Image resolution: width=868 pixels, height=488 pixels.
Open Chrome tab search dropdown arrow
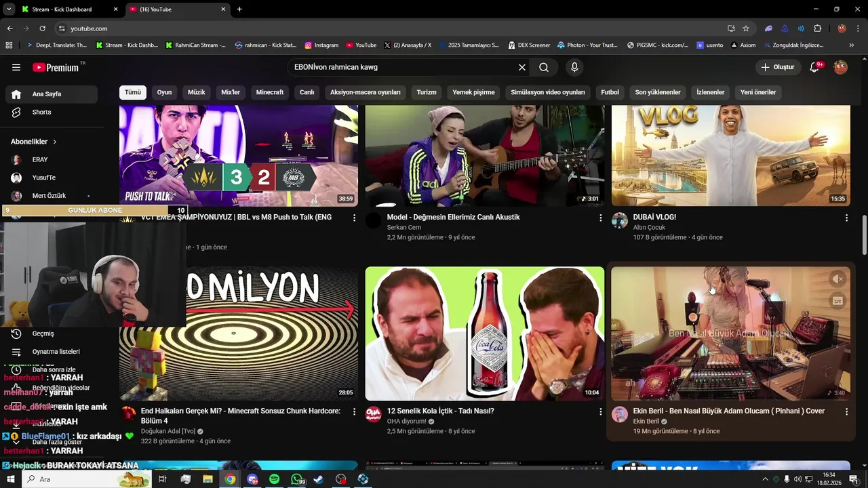[x=9, y=9]
